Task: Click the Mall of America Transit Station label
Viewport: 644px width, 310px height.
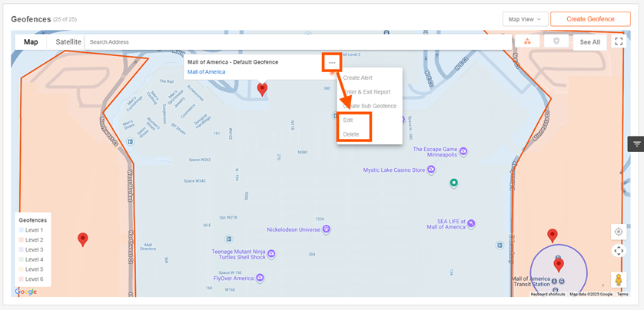Action: point(530,282)
